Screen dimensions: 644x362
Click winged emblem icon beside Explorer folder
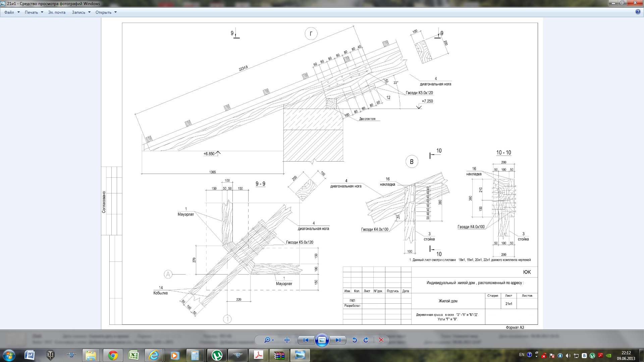coord(71,355)
